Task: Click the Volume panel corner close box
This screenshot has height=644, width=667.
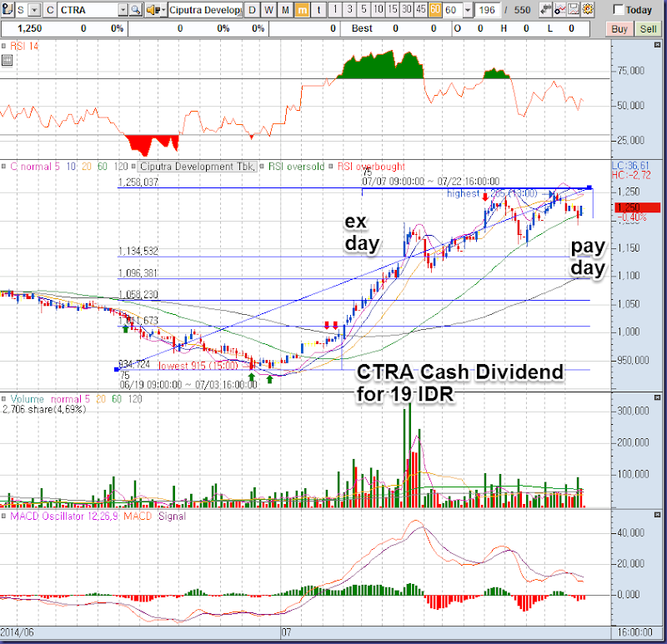Action: 657,397
